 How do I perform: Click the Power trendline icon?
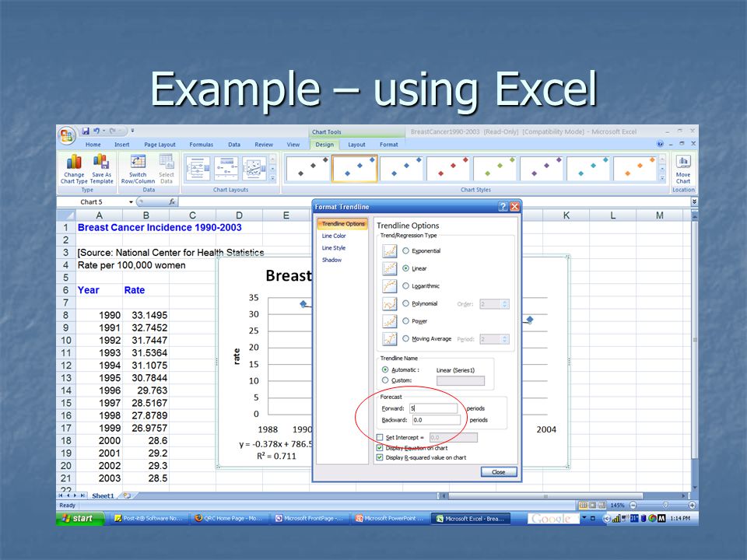click(390, 321)
